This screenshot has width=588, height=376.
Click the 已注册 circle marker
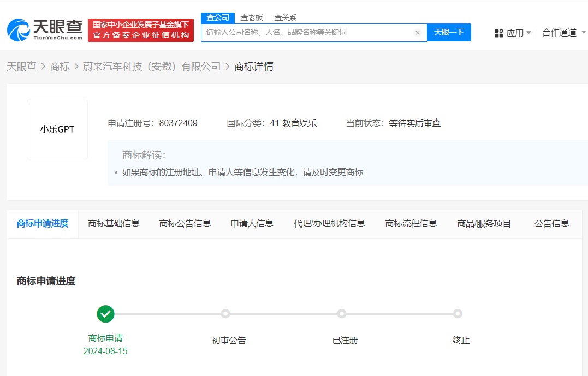[x=342, y=314]
